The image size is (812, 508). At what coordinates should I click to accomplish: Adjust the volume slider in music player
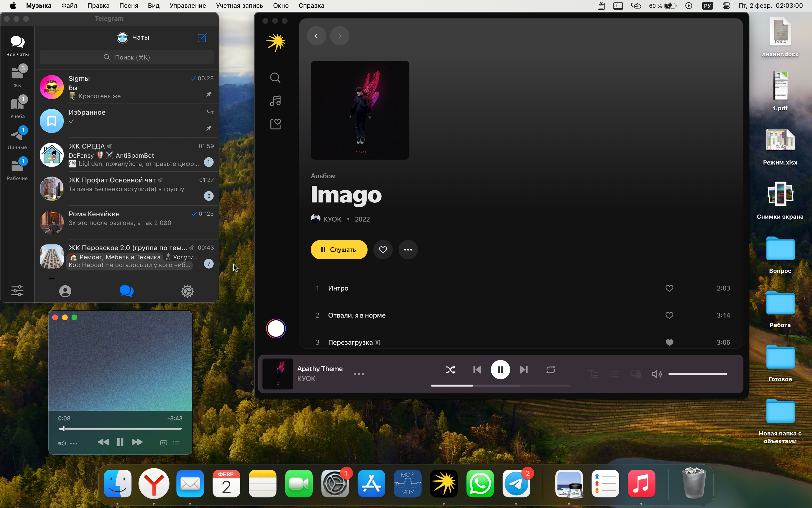(697, 374)
